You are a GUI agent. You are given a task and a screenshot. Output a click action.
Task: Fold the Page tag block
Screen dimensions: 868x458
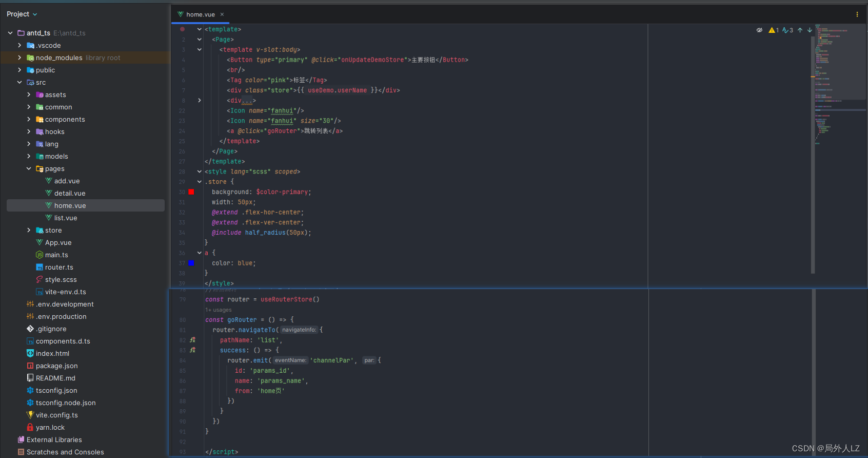[x=200, y=40]
